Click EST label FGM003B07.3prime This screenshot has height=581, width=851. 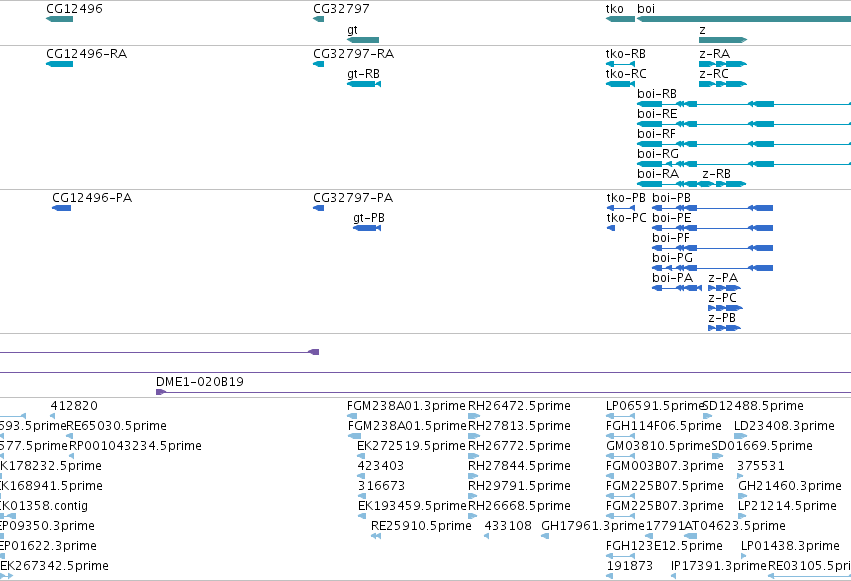click(665, 466)
